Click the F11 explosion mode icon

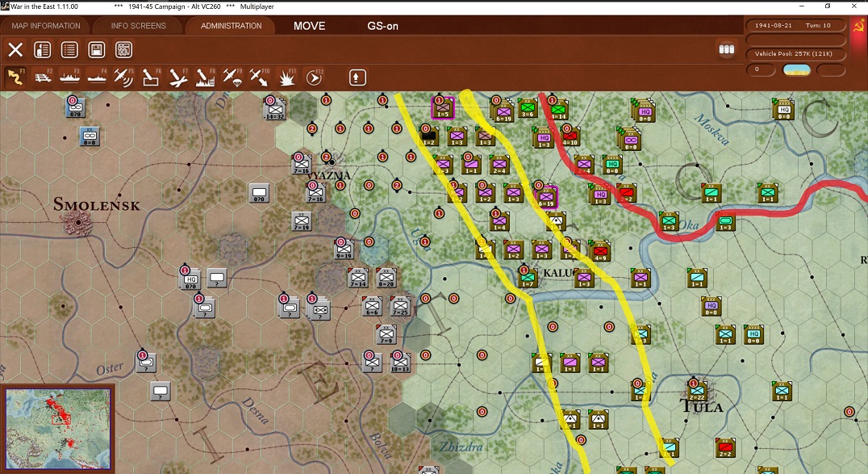point(286,78)
